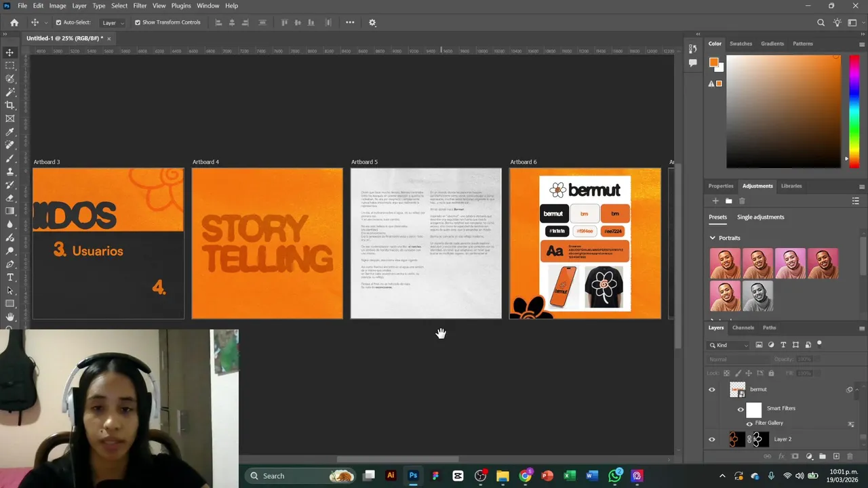Screen dimensions: 868x488
Task: Hide the bermut layer
Action: [712, 390]
